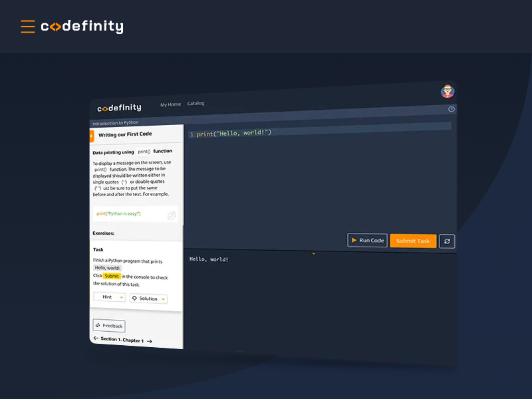Collapse the lesson panel with the orange tab
Viewport: 532px width, 399px height.
[x=92, y=136]
